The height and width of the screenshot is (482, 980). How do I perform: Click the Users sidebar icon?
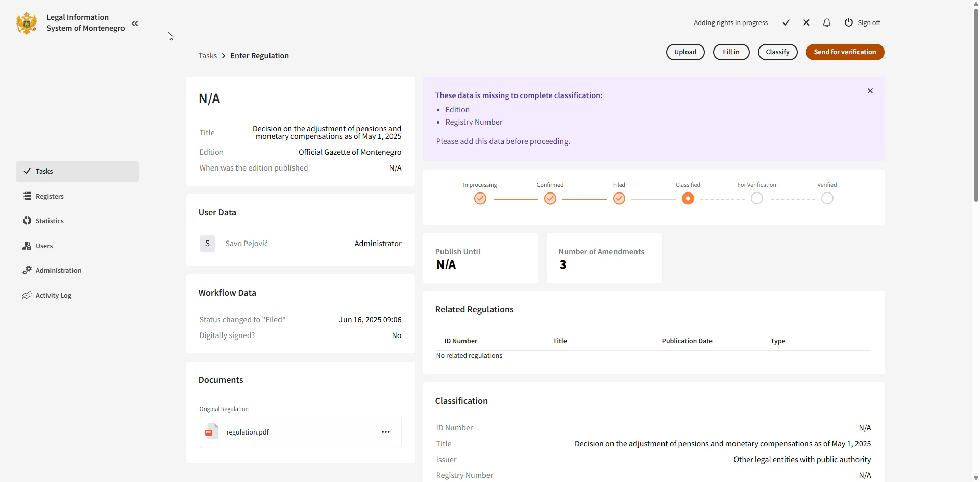click(x=27, y=246)
